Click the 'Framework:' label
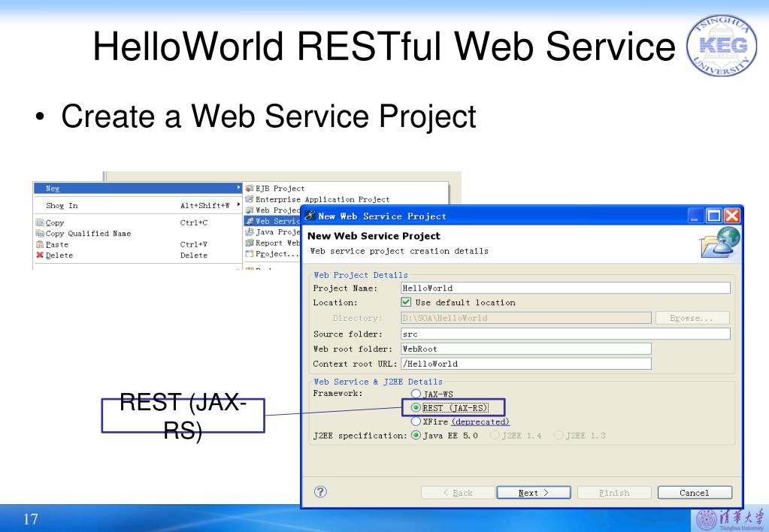This screenshot has height=532, width=769. click(338, 393)
